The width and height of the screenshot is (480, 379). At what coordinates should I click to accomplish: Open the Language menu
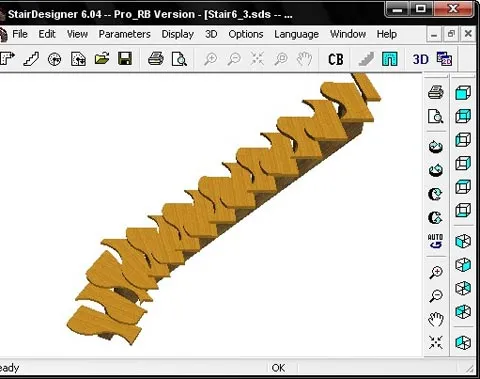click(296, 34)
